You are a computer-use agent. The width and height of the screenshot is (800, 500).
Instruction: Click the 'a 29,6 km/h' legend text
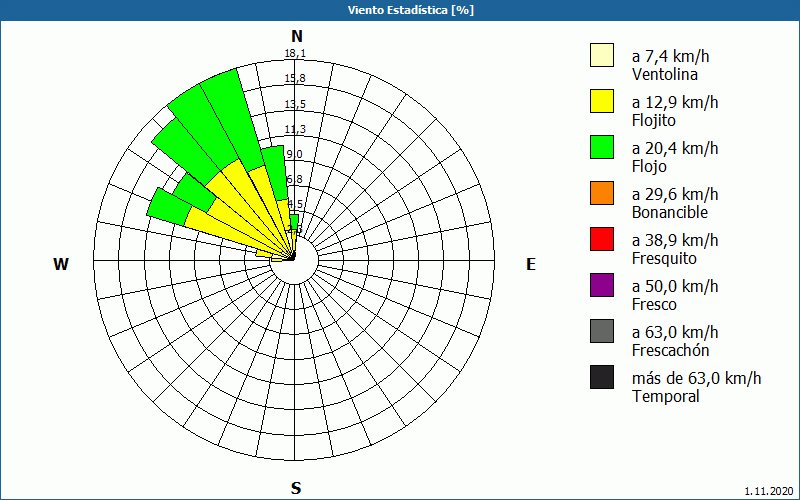tap(675, 194)
